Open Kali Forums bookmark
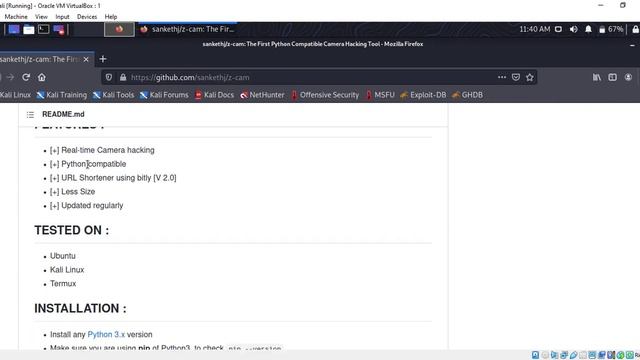This screenshot has height=360, width=640. (x=164, y=95)
